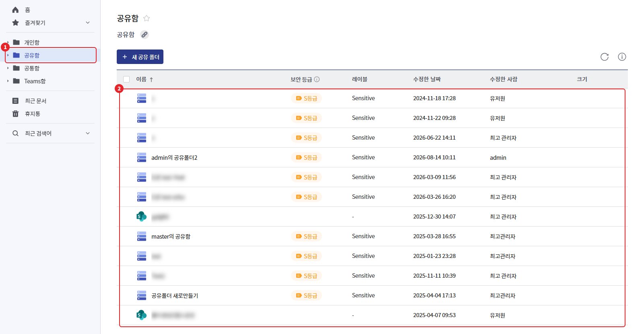The image size is (644, 334).
Task: Expand the 최근 검색어 section chevron
Action: pos(88,133)
